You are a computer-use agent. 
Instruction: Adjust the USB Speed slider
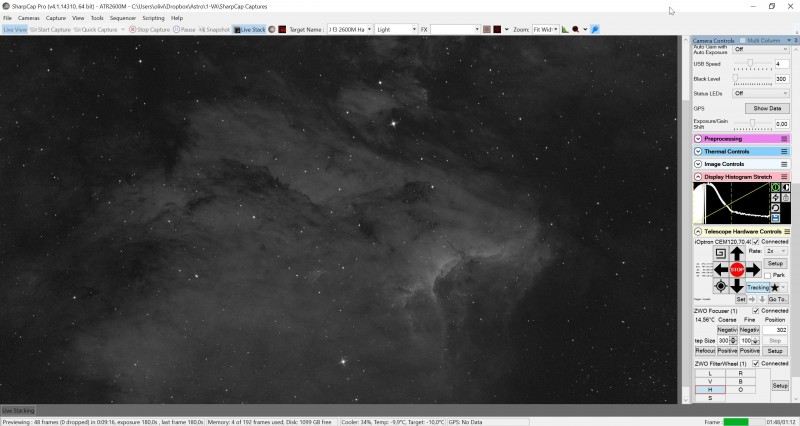point(753,64)
